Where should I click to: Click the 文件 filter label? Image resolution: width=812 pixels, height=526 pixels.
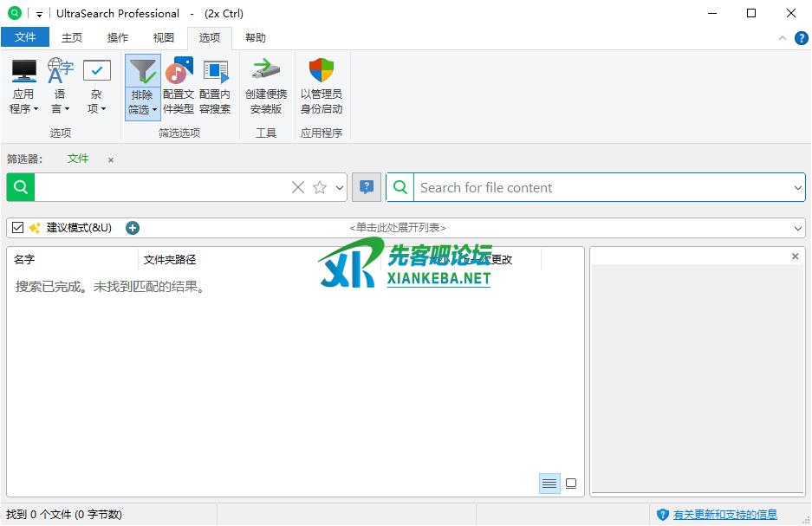78,159
